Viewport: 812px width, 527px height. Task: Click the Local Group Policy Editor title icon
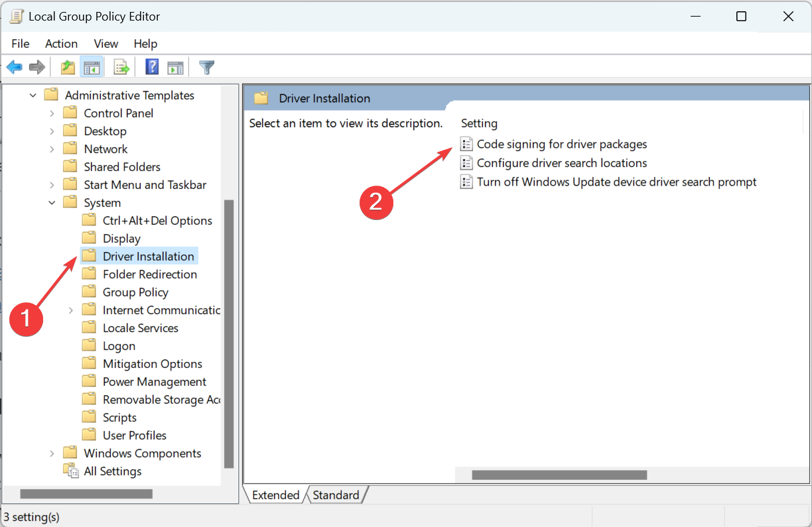coord(17,16)
